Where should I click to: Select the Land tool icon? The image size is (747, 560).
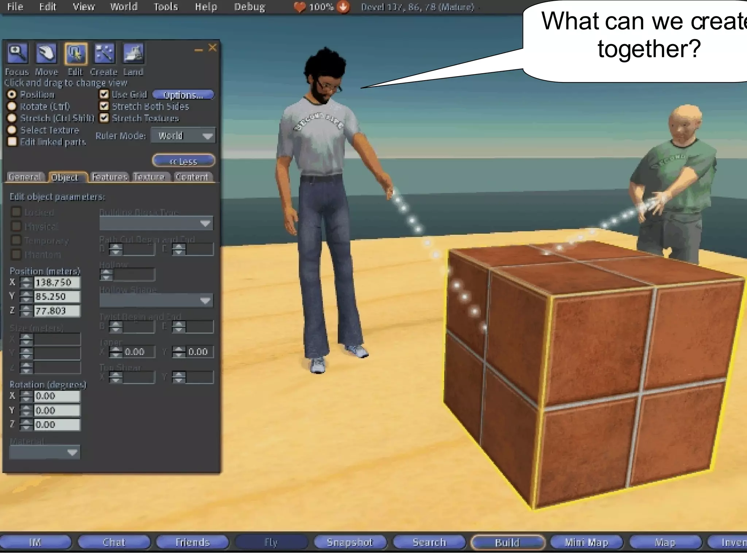click(133, 54)
